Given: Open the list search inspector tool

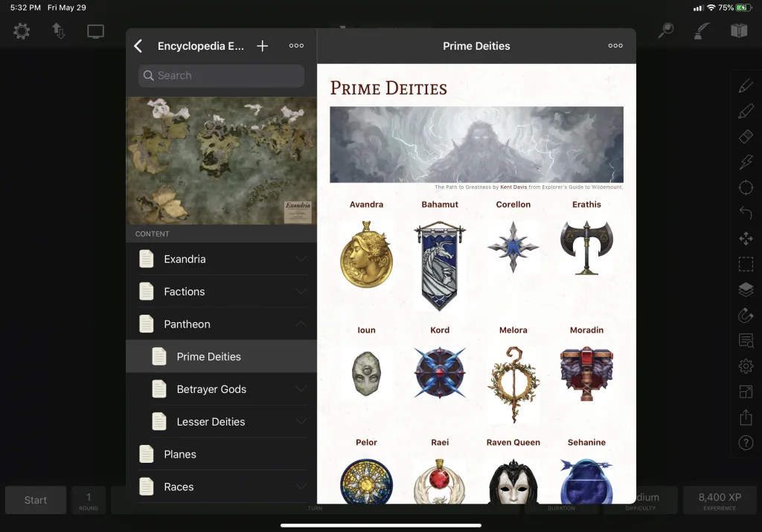Looking at the screenshot, I should (746, 341).
